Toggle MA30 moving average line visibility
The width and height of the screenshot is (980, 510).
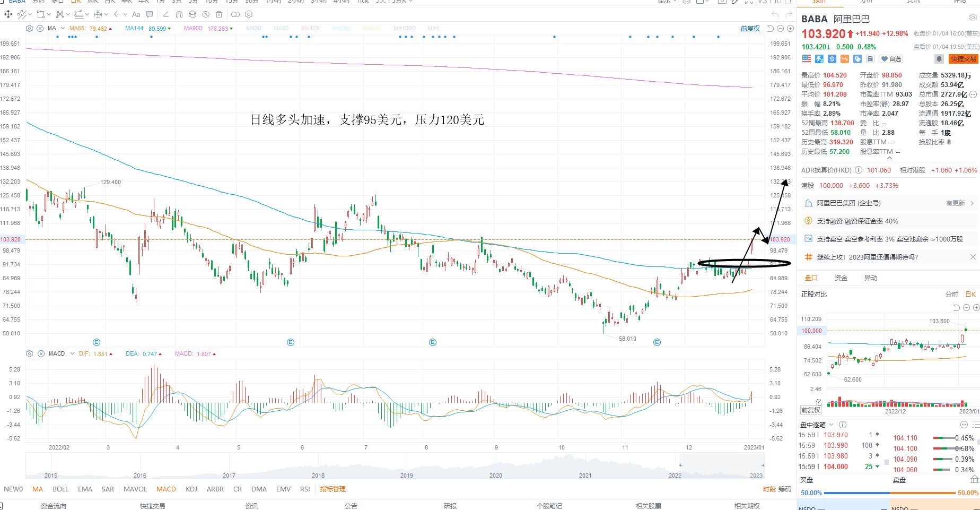(254, 28)
